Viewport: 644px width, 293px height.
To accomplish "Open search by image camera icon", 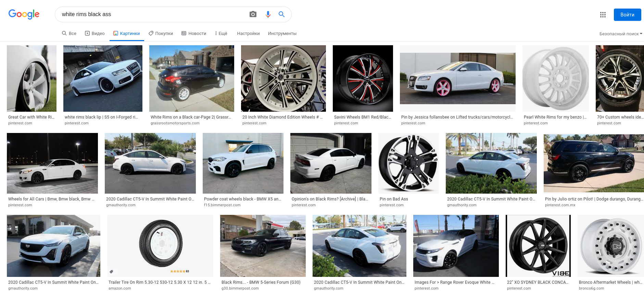I will (253, 14).
